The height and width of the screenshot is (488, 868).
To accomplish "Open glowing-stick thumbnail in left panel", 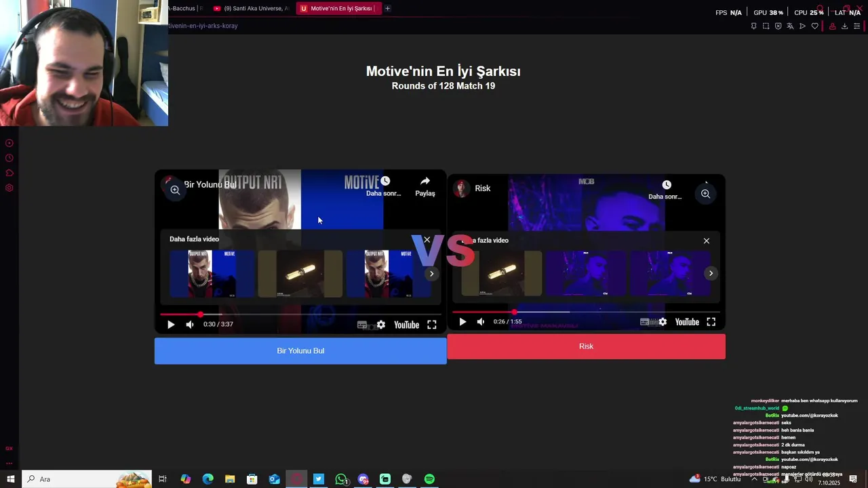I will pos(300,274).
